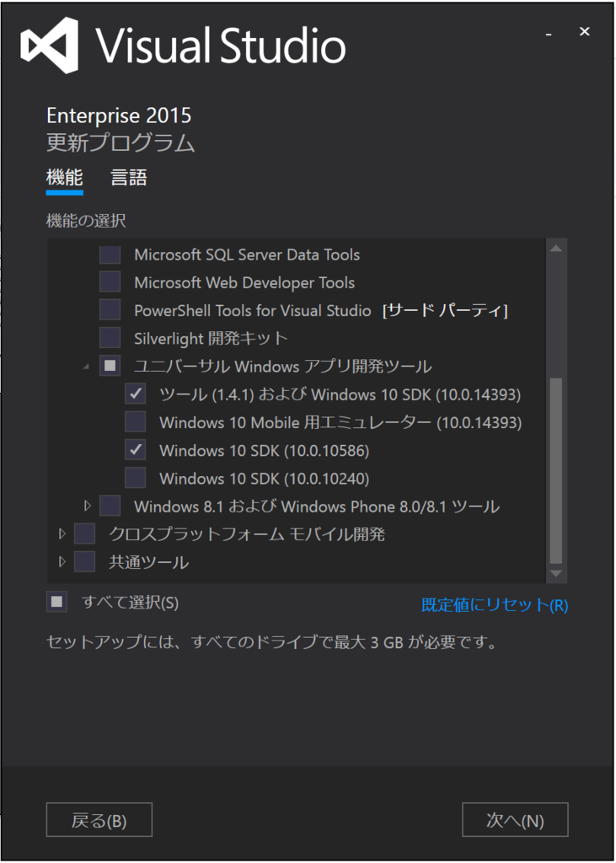Check Windows 10 SDK (10.0.10240)
The width and height of the screenshot is (616, 863).
[x=136, y=477]
